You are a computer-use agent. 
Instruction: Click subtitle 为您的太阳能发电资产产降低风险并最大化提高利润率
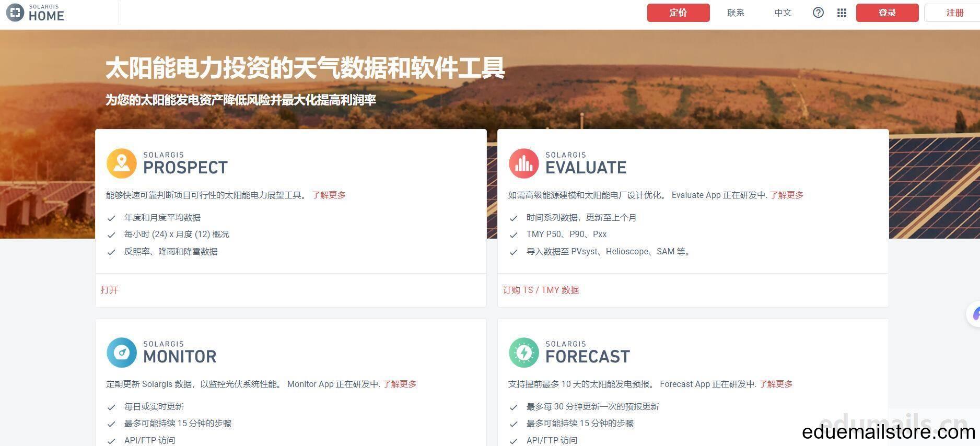point(241,100)
